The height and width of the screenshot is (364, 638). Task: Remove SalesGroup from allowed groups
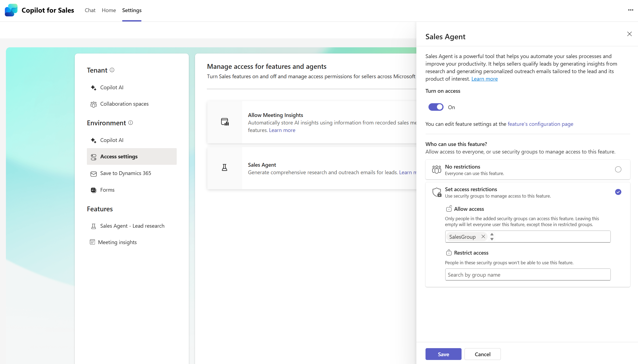coord(483,237)
